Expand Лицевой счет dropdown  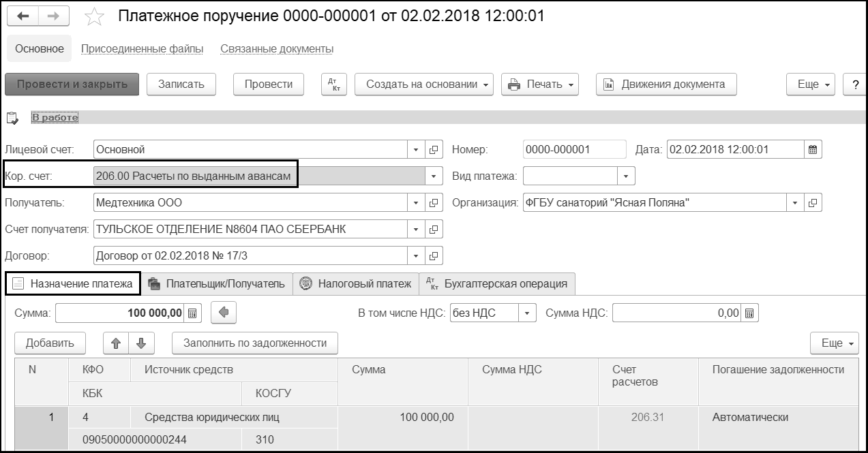(x=417, y=150)
